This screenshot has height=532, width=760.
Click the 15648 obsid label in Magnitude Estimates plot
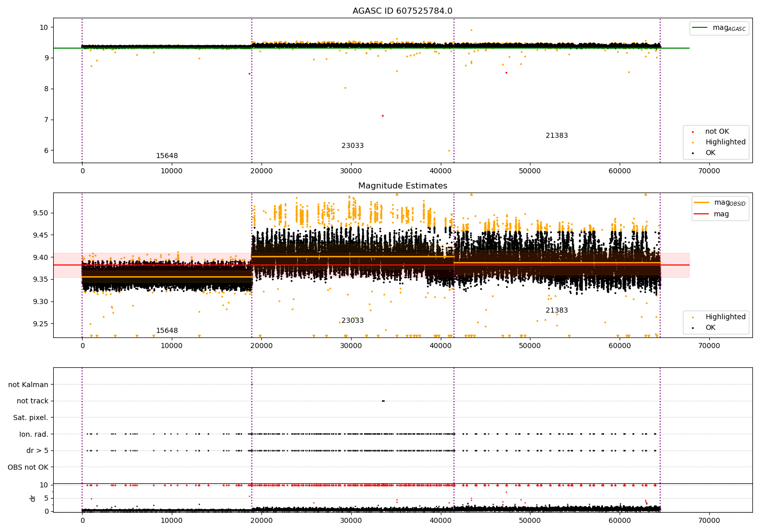[167, 331]
